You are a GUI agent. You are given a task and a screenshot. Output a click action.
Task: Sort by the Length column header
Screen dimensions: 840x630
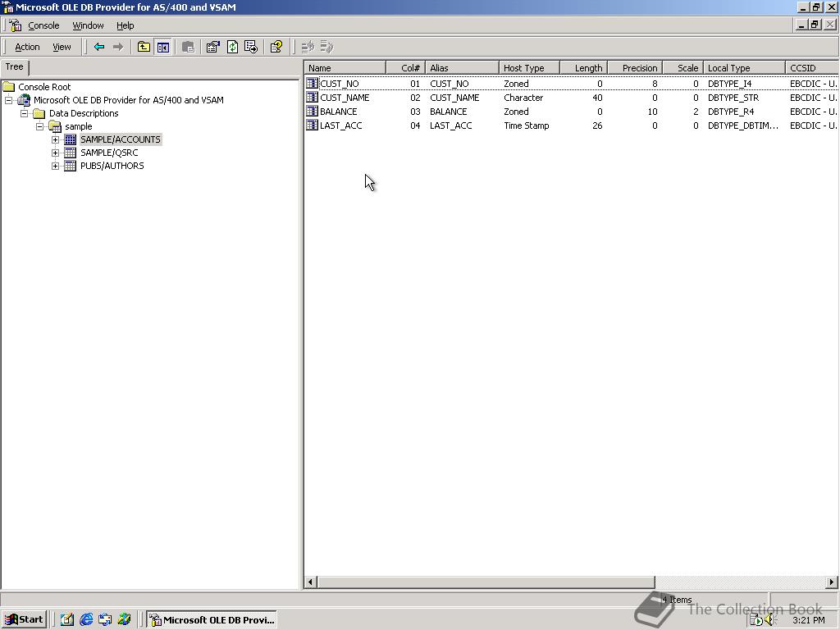(583, 68)
